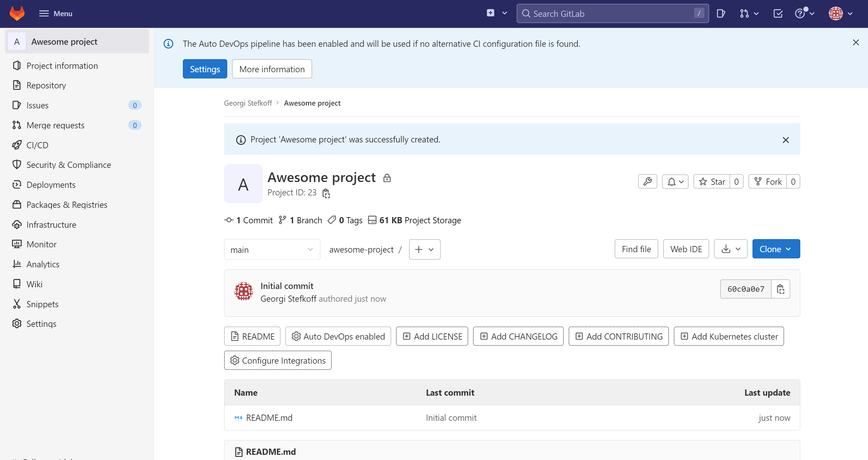The image size is (868, 460).
Task: Click the Initial commit author avatar
Action: [244, 291]
